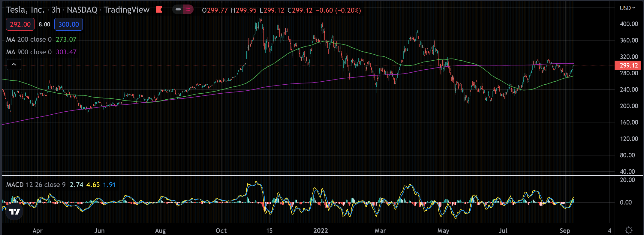Viewport: 644px width, 235px height.
Task: Click the 299.12 current price label on axis
Action: [x=628, y=65]
